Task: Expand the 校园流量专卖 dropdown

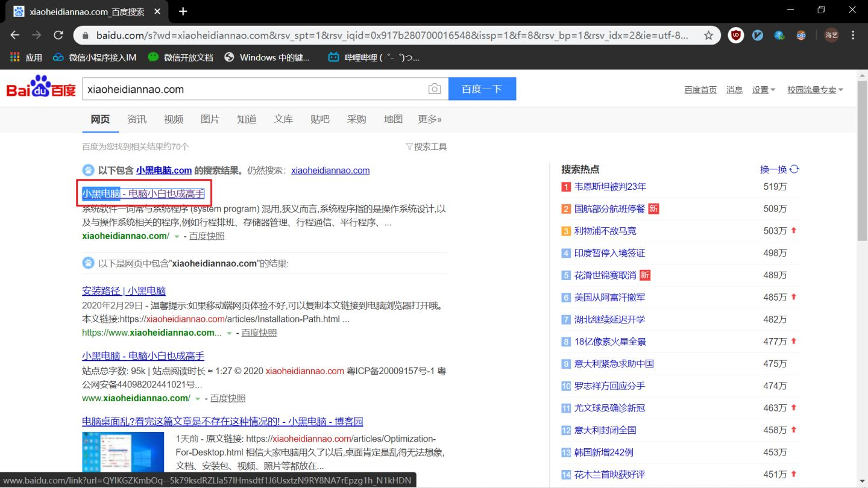Action: pyautogui.click(x=816, y=90)
